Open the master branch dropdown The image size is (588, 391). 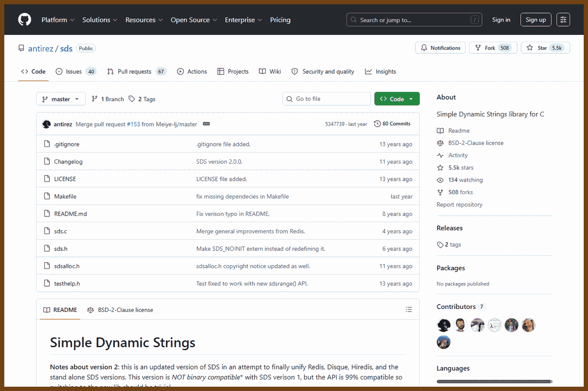(x=61, y=99)
